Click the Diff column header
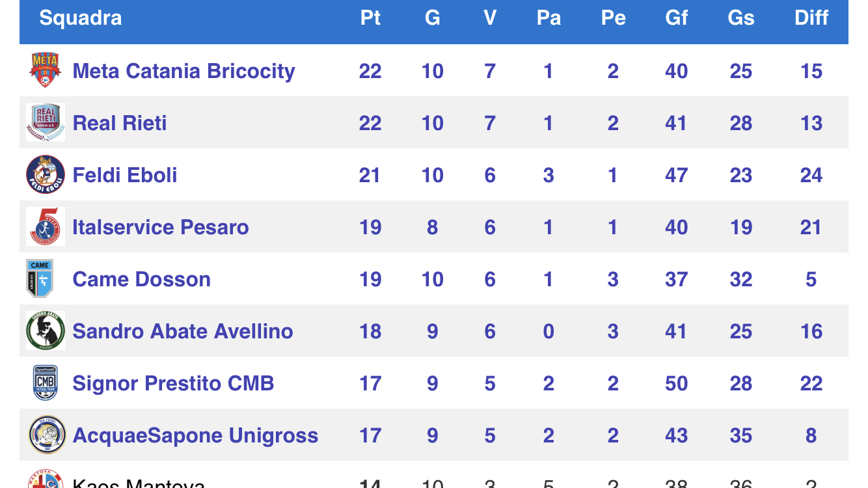This screenshot has width=868, height=488. pyautogui.click(x=811, y=18)
